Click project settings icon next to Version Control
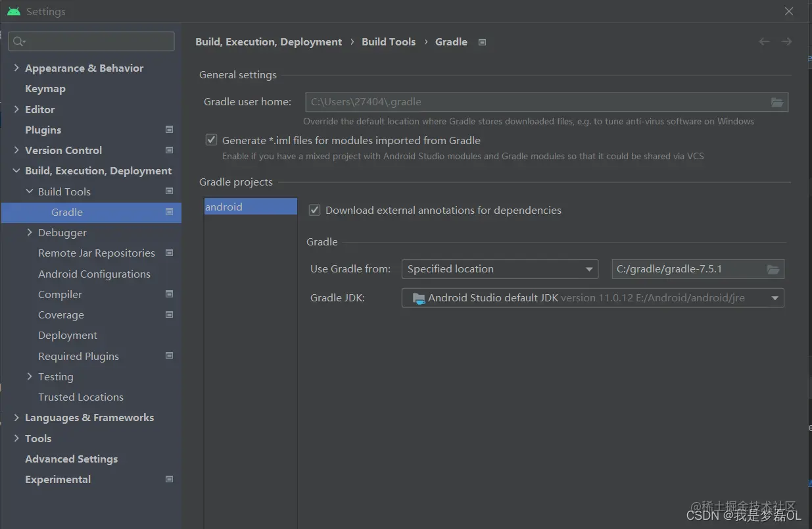Screen dimensions: 812x529 (x=169, y=150)
